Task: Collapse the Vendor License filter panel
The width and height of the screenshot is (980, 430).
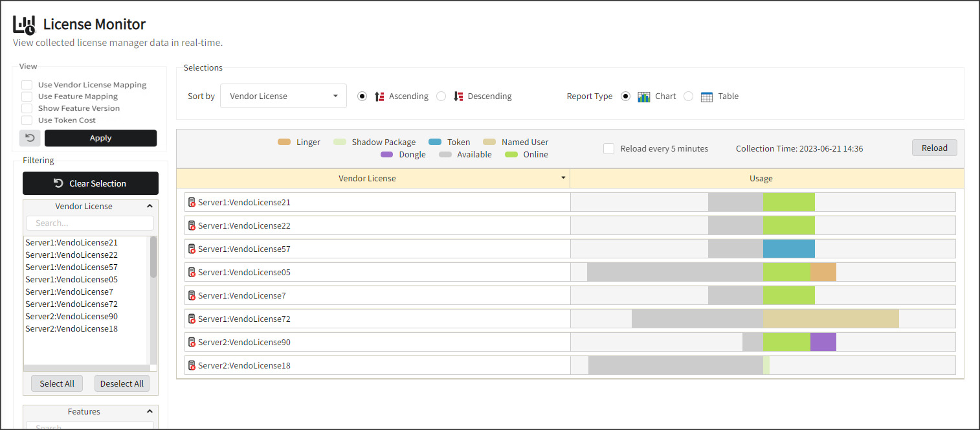Action: [x=150, y=206]
